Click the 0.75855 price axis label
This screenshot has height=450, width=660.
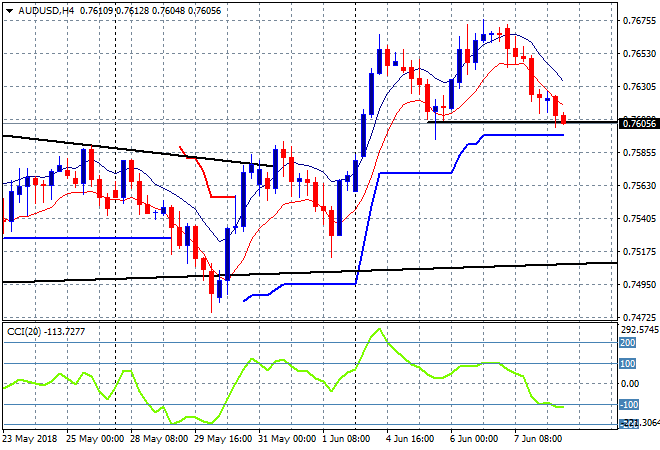[639, 152]
